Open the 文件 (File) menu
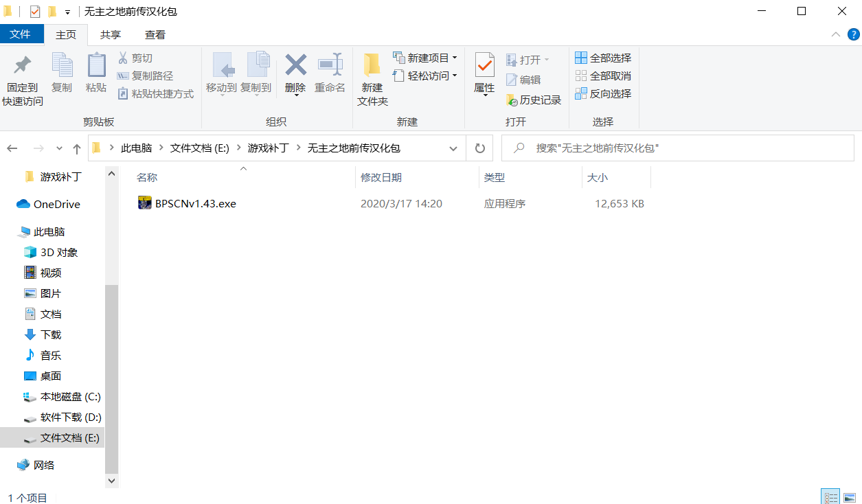 [x=22, y=34]
